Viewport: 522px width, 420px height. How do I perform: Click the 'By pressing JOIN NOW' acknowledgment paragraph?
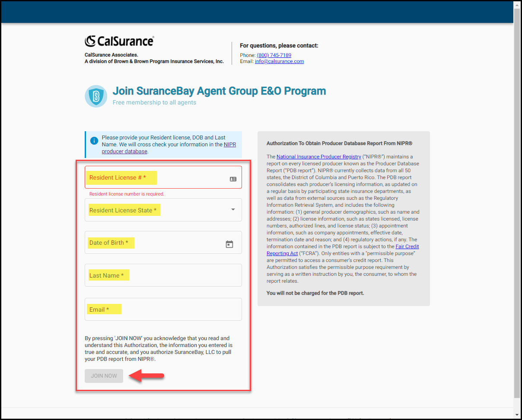pyautogui.click(x=159, y=349)
